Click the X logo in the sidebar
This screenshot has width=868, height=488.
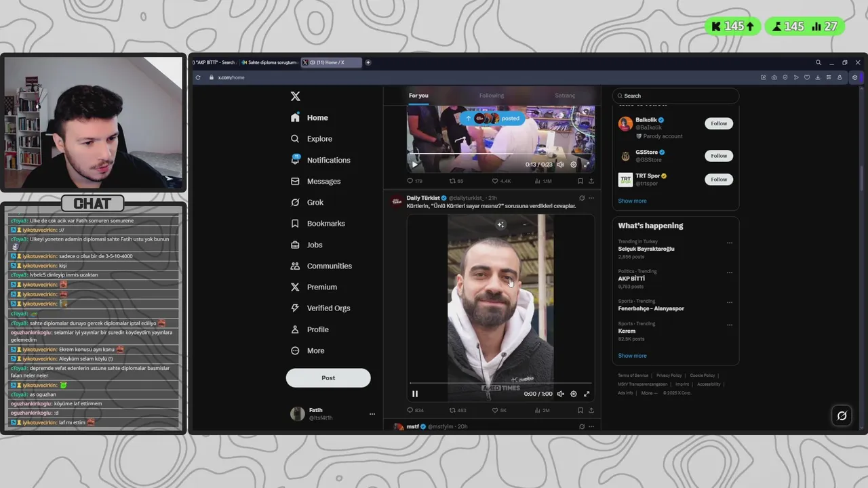pyautogui.click(x=295, y=96)
